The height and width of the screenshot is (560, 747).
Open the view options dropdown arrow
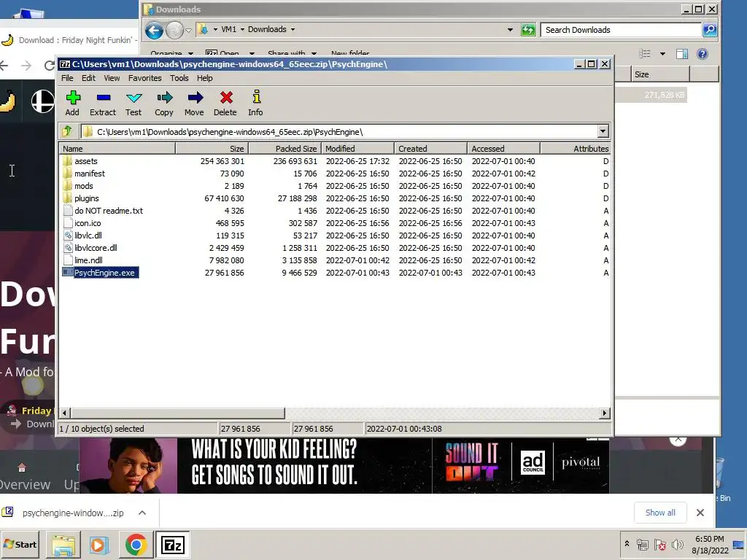(662, 54)
